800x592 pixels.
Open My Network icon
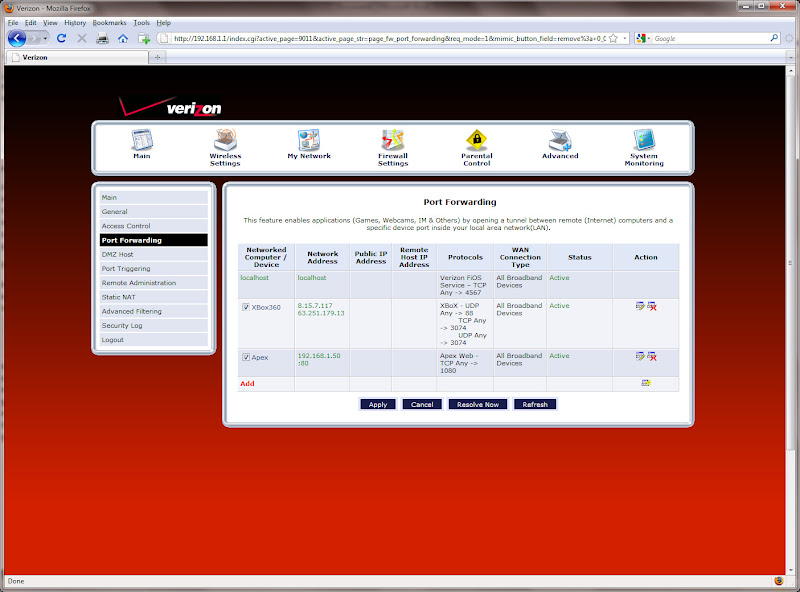(309, 140)
